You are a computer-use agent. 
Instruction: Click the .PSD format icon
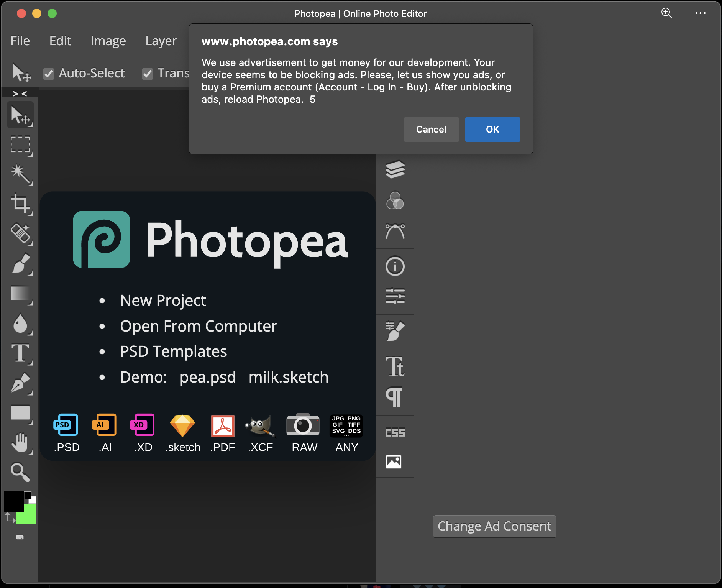[66, 425]
